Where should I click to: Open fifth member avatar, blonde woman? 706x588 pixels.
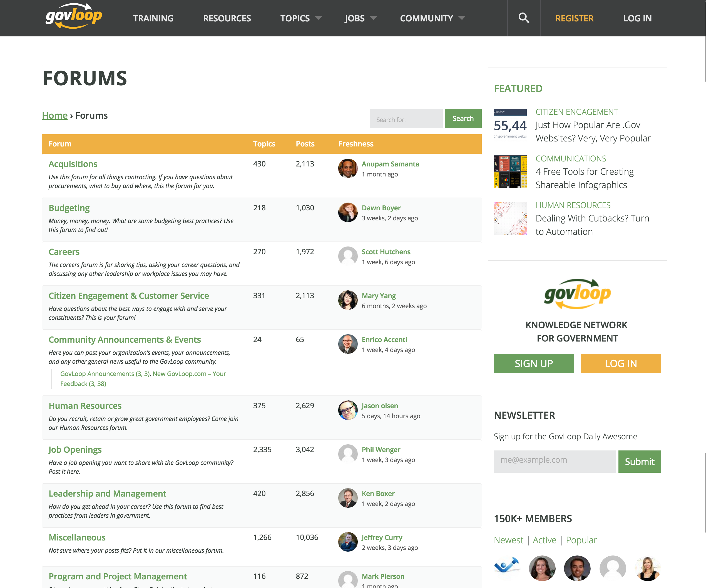coord(648,568)
